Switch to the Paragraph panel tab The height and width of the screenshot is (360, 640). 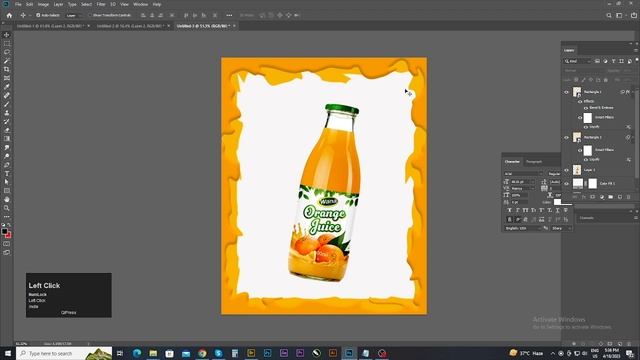click(534, 162)
